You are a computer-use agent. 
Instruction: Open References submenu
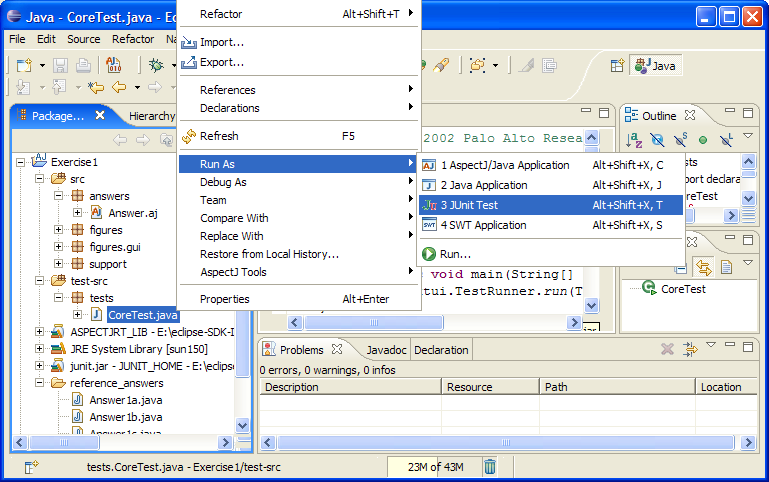click(x=298, y=90)
